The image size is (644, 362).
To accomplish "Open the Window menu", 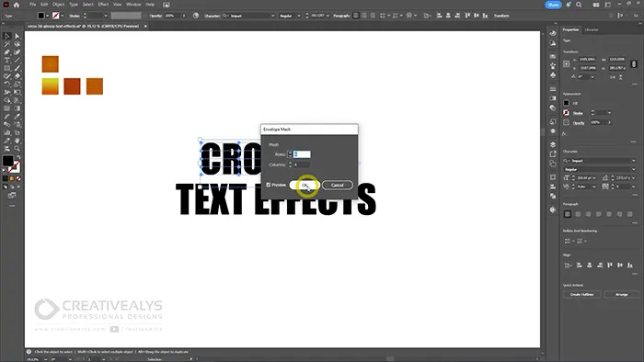I will pyautogui.click(x=133, y=5).
